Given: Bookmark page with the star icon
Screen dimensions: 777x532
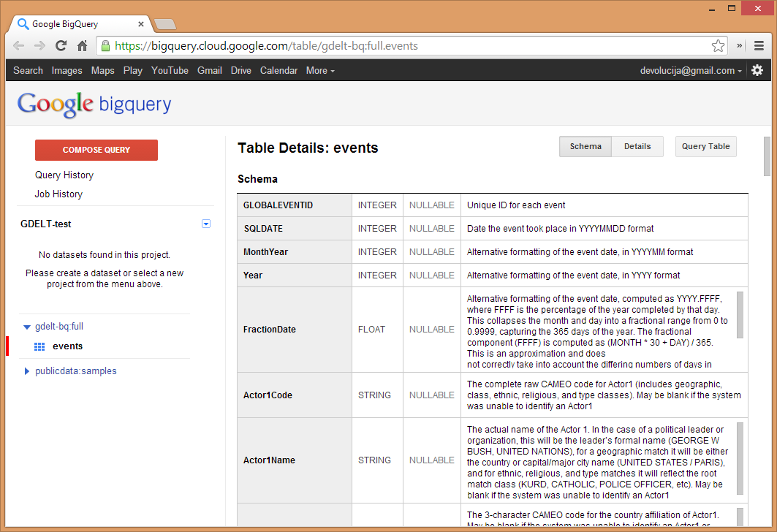Looking at the screenshot, I should point(718,45).
